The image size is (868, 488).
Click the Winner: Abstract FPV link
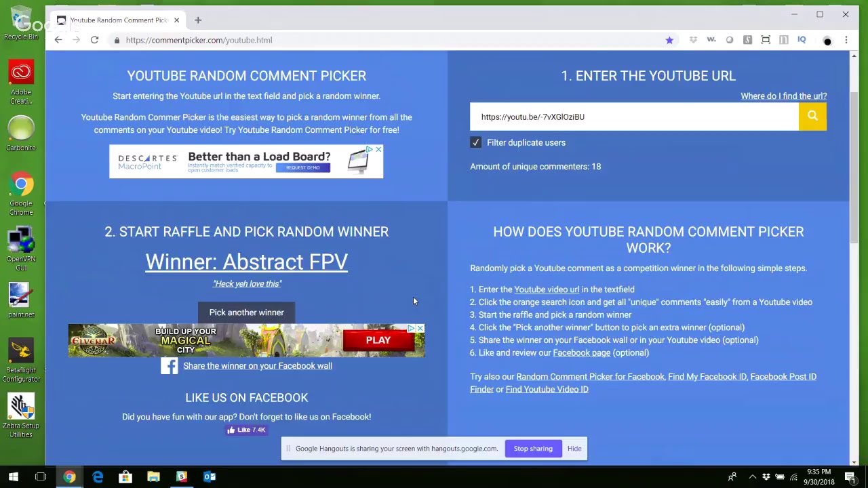pyautogui.click(x=246, y=262)
